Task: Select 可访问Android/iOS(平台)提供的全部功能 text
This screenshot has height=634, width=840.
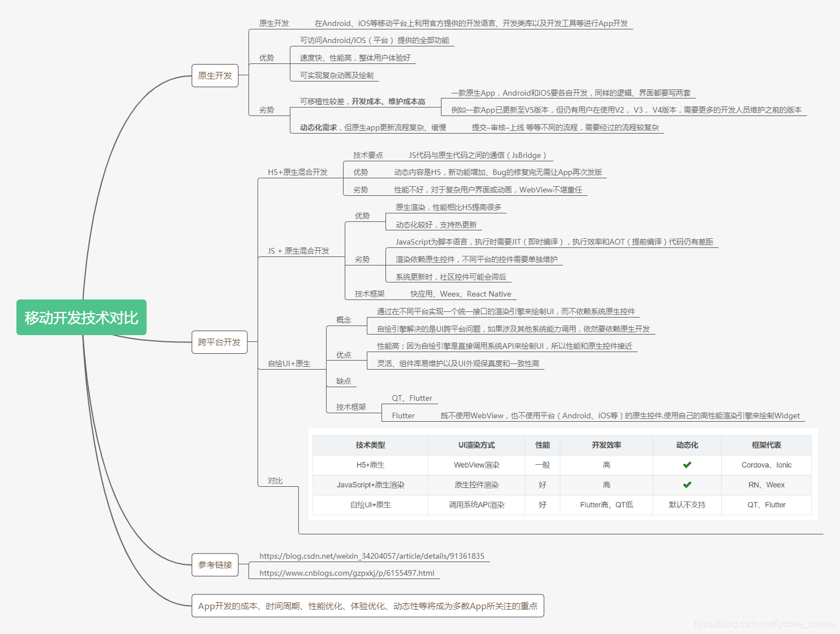Action: (375, 40)
